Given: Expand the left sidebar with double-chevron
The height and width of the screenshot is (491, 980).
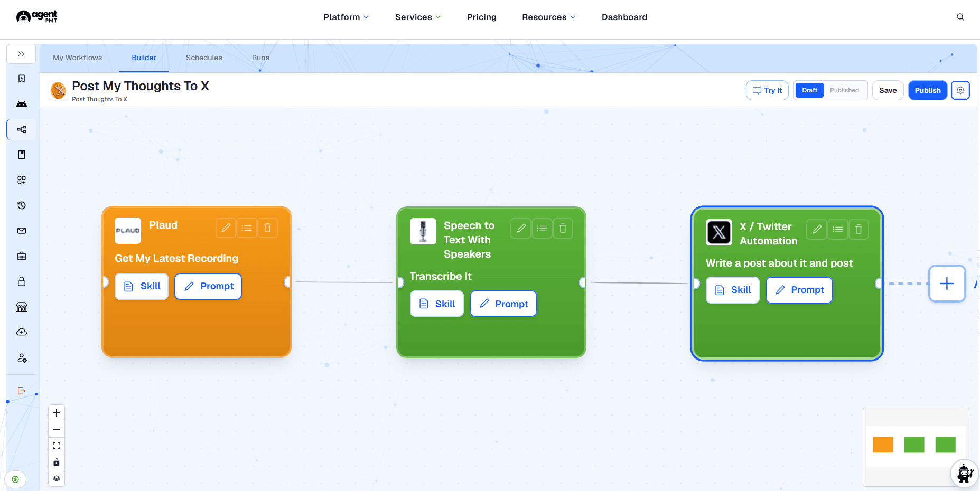Looking at the screenshot, I should click(x=21, y=54).
